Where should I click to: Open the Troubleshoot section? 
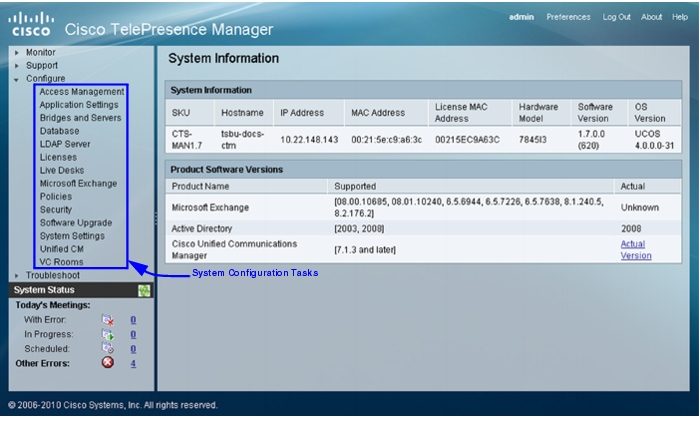pos(53,275)
